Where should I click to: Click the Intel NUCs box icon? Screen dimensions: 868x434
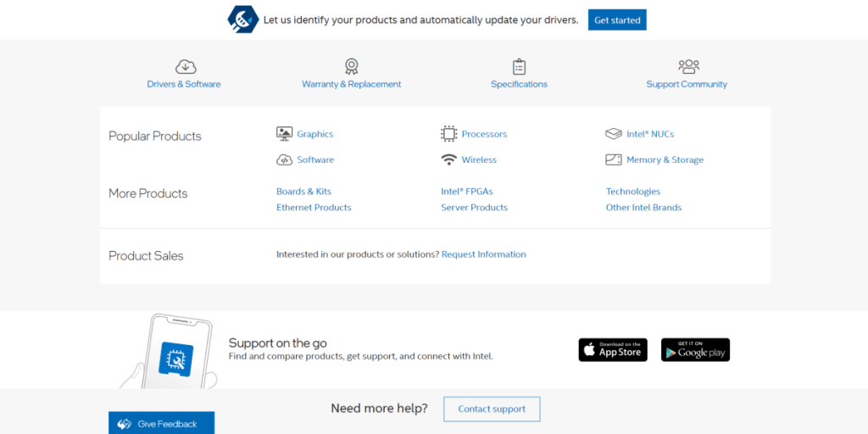pos(614,134)
